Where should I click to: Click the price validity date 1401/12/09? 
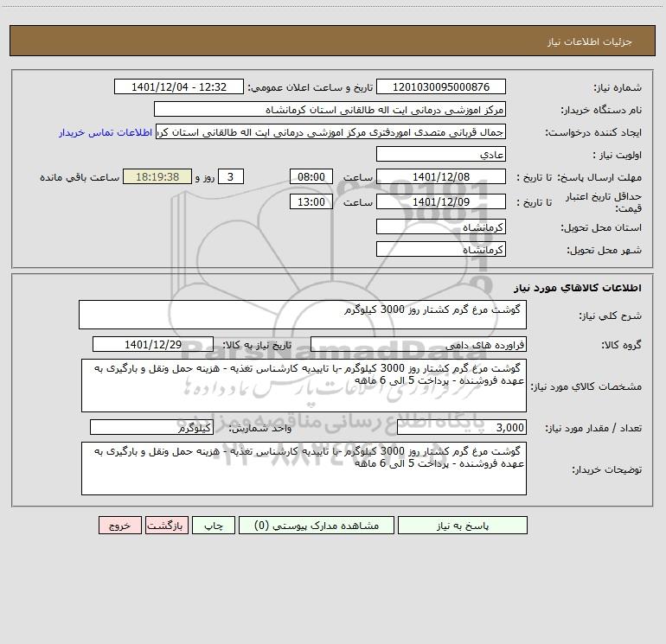pos(441,201)
